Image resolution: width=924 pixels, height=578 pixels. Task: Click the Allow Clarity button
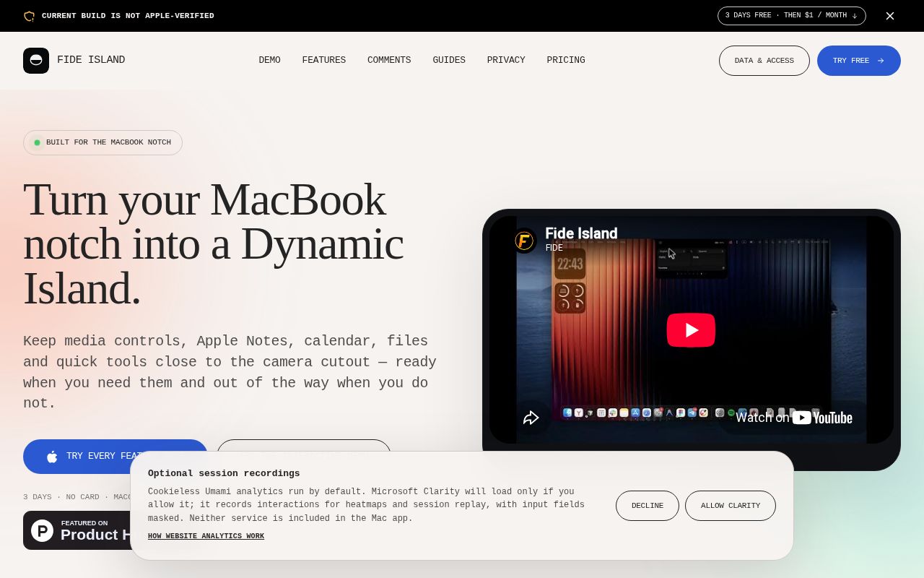pos(730,506)
